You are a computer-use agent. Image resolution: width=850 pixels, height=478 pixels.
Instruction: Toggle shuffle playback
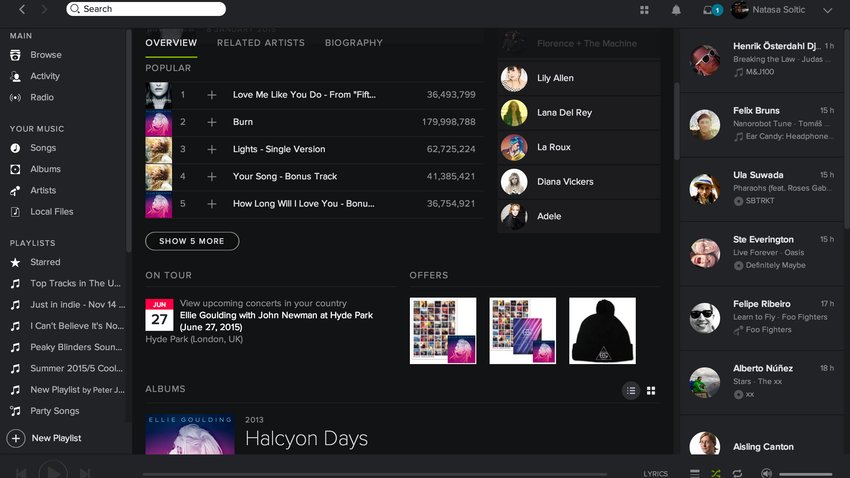716,473
